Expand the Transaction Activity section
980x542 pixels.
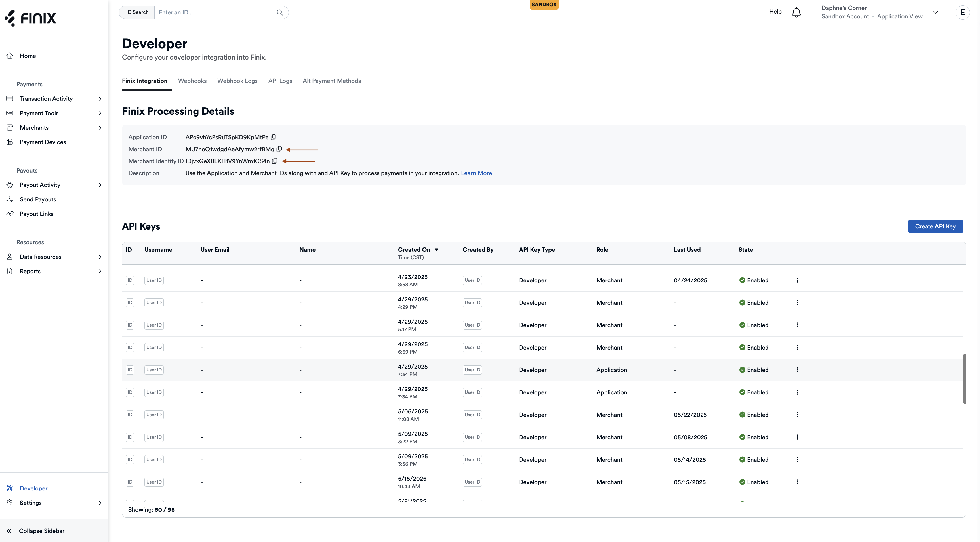click(100, 98)
